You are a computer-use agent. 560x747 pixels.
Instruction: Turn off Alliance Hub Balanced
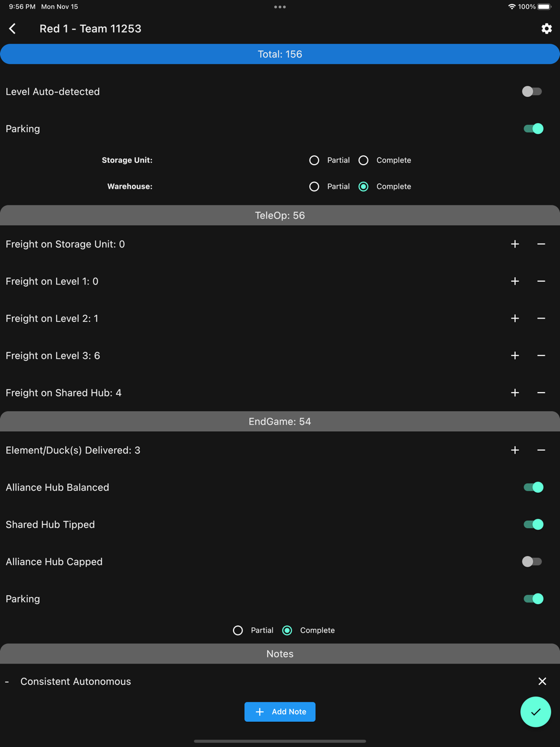pos(533,487)
